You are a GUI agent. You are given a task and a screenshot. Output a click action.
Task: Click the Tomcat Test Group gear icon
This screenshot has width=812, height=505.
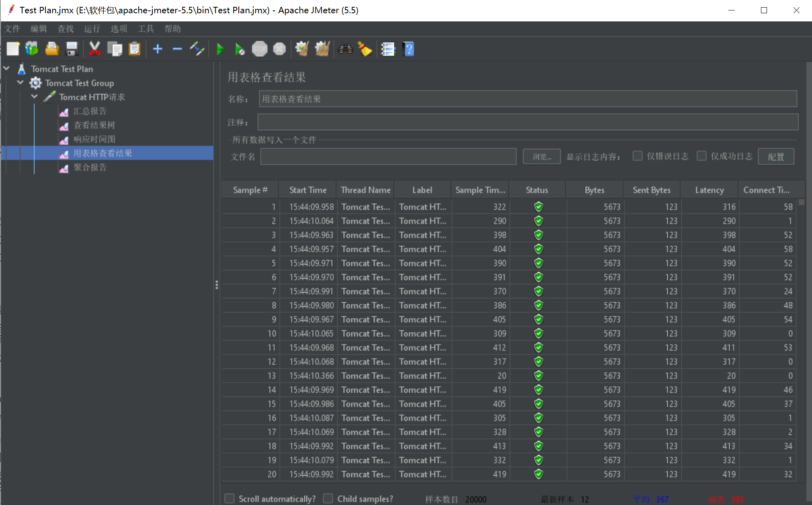click(35, 83)
